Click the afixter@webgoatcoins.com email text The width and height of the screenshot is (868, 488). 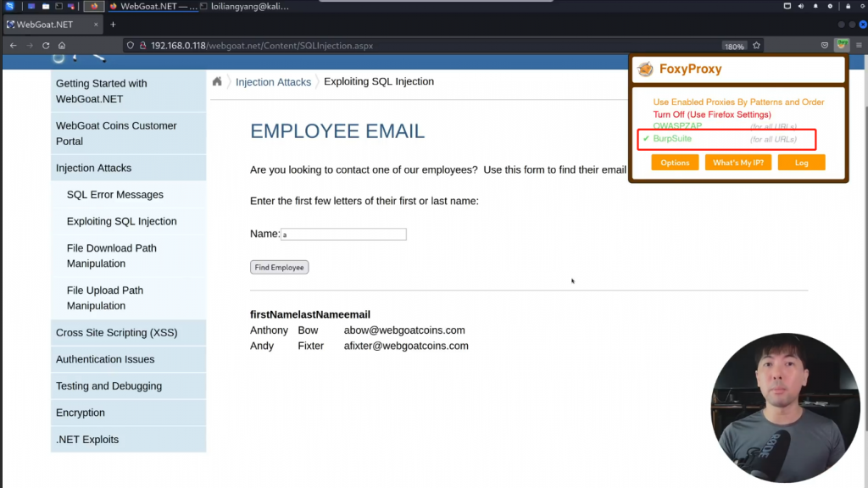pyautogui.click(x=406, y=346)
